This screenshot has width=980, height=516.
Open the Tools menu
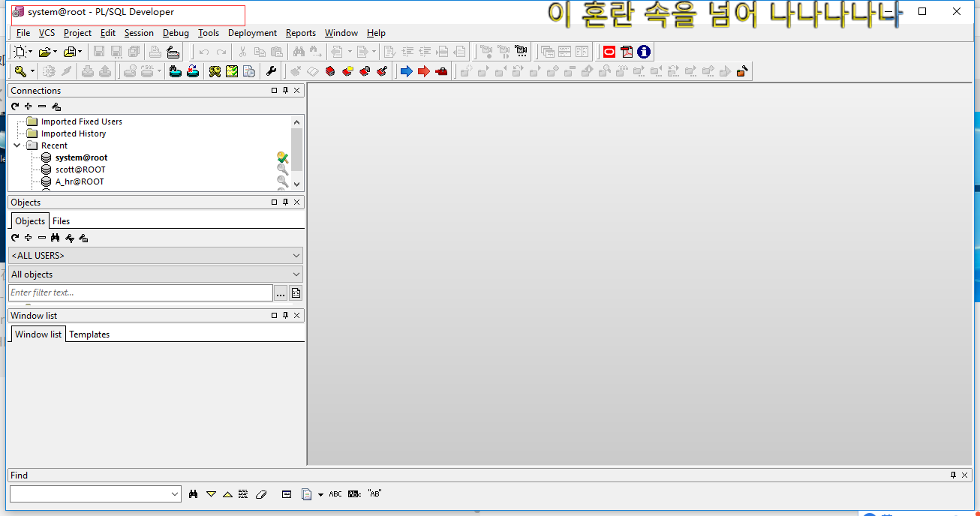[209, 33]
